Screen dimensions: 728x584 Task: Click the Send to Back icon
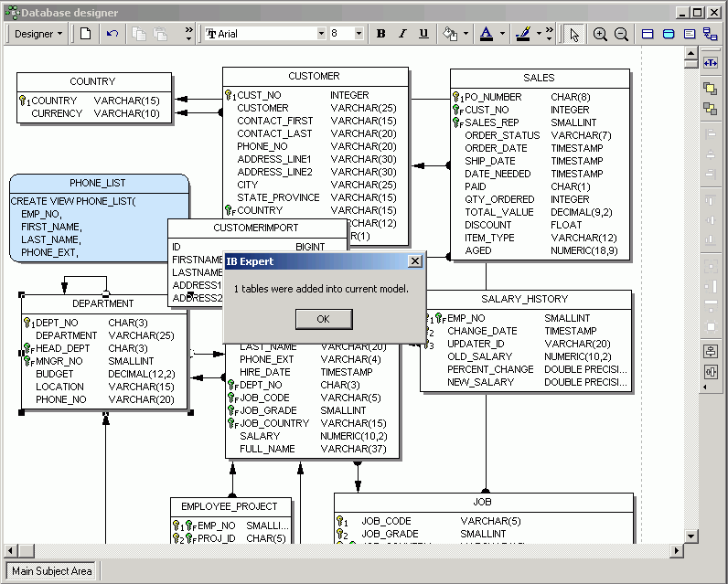(710, 109)
